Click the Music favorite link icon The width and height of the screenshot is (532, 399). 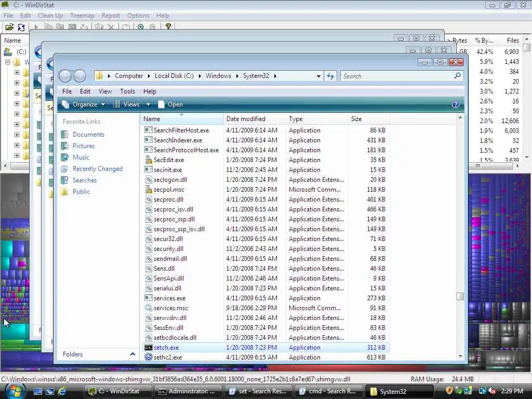[x=64, y=157]
